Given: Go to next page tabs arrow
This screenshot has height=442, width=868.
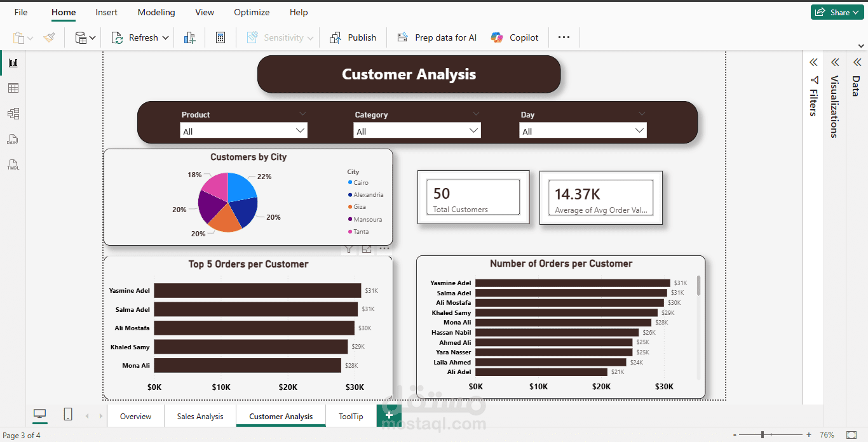Looking at the screenshot, I should click(99, 416).
